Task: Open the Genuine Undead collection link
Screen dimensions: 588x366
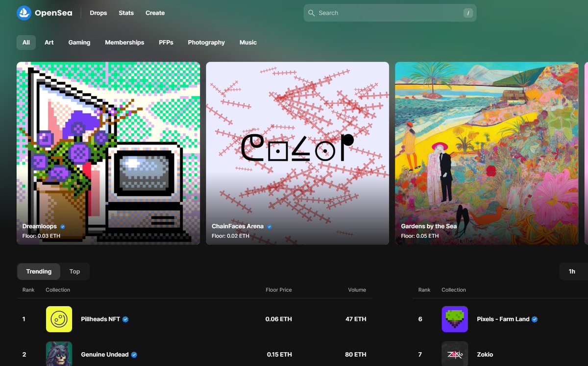Action: 105,354
